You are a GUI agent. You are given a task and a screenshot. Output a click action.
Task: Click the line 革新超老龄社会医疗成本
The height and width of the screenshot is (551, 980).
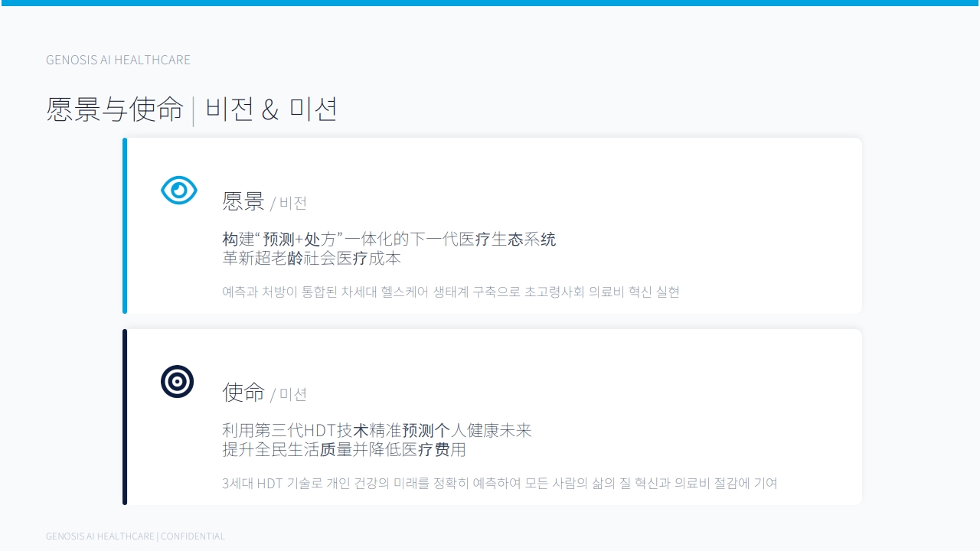(312, 259)
